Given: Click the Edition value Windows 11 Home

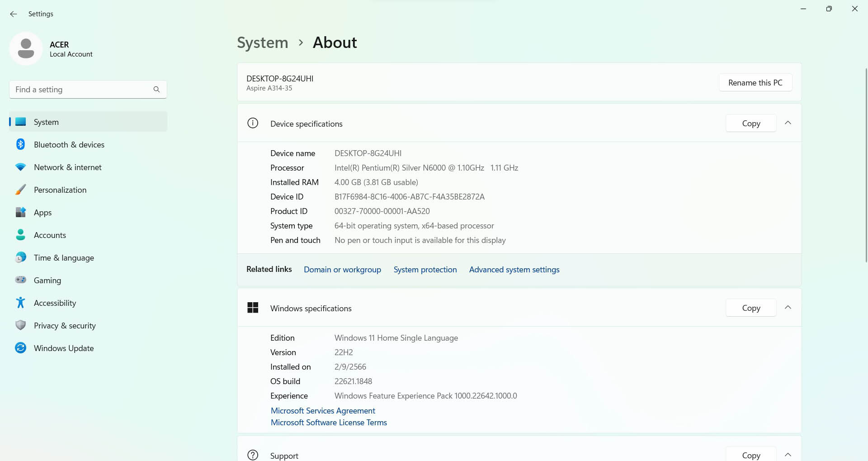Looking at the screenshot, I should pyautogui.click(x=396, y=337).
